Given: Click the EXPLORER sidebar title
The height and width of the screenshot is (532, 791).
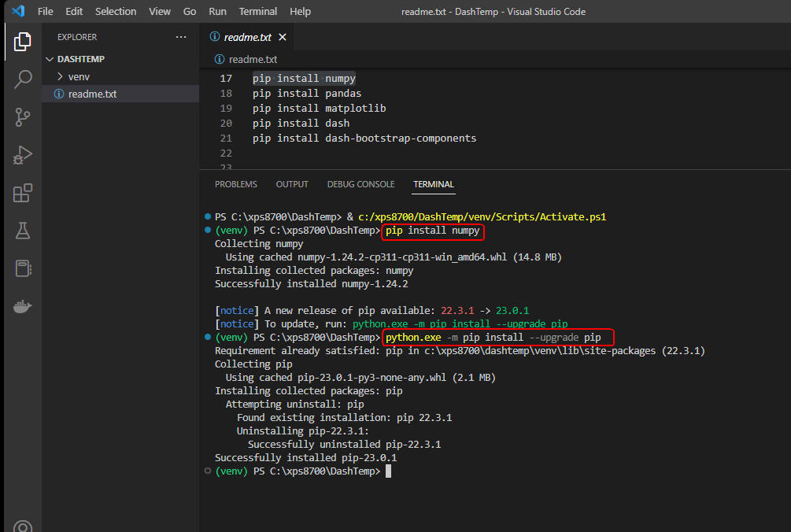Looking at the screenshot, I should pyautogui.click(x=77, y=37).
